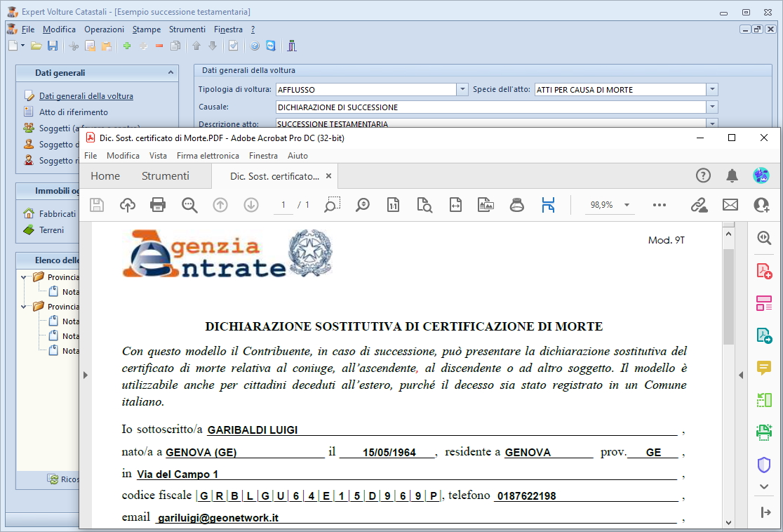Click the upload to cloud icon in Acrobat
783x532 pixels.
click(127, 205)
